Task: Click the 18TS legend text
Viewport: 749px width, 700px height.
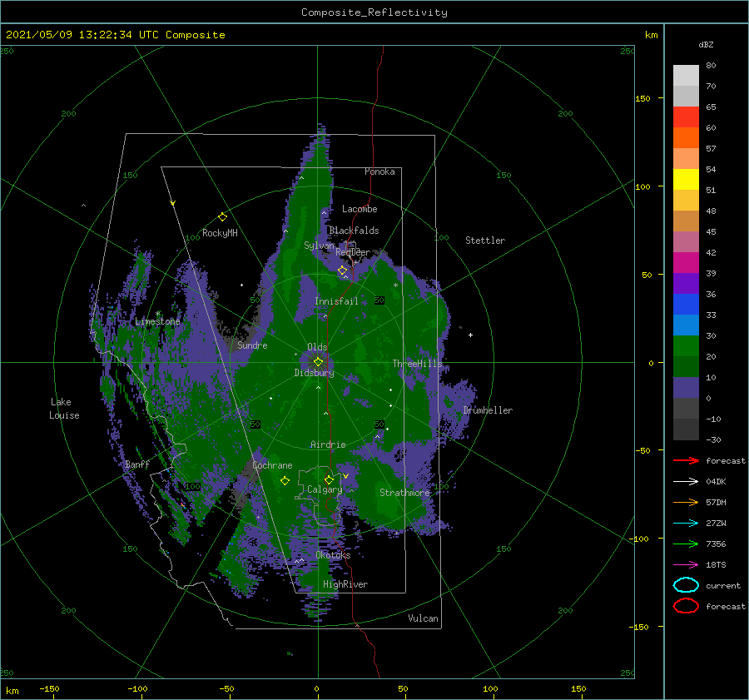Action: click(716, 565)
